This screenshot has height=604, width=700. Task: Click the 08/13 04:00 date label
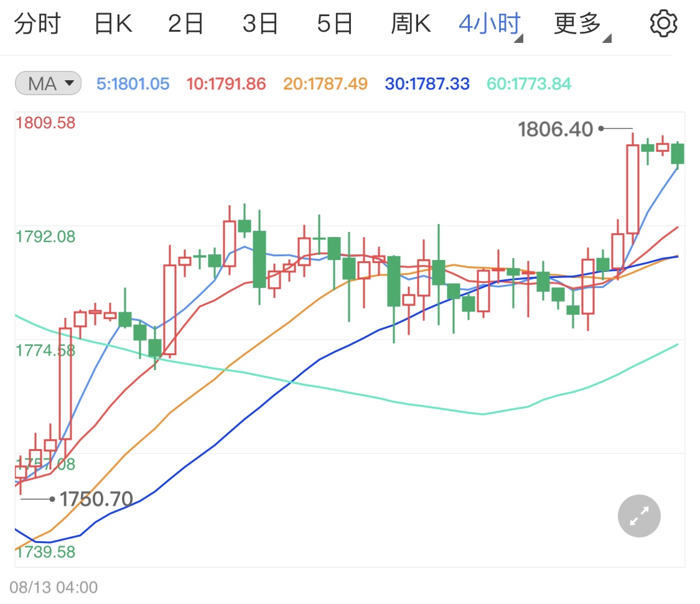(x=54, y=587)
